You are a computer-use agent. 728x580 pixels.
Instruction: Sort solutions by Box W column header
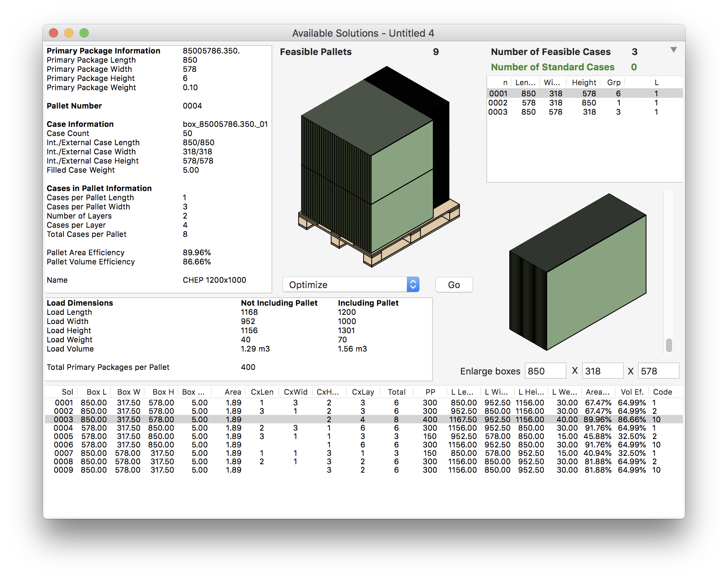(x=127, y=392)
